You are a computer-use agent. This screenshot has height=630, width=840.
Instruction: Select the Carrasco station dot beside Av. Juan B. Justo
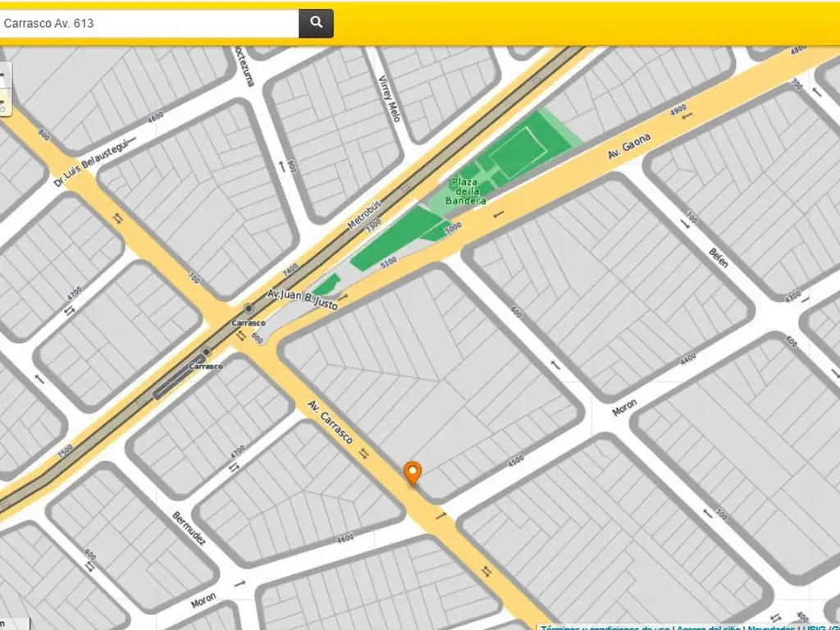249,308
